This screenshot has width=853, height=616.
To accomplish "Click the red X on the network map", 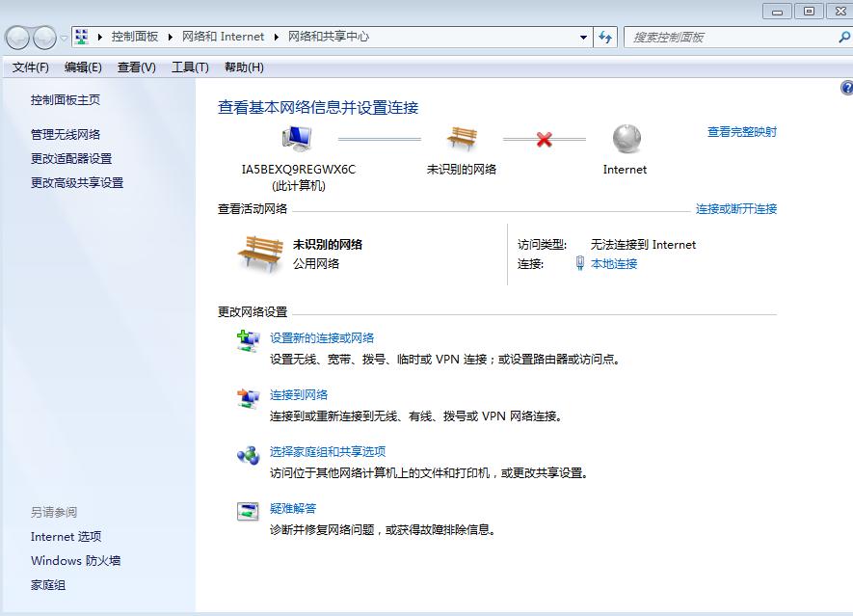I will (x=544, y=138).
